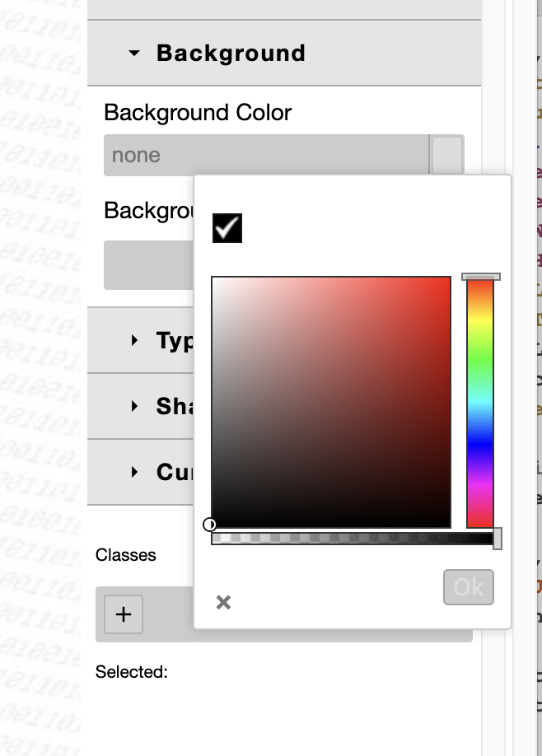Collapse the Background section
The image size is (542, 756).
click(x=136, y=54)
